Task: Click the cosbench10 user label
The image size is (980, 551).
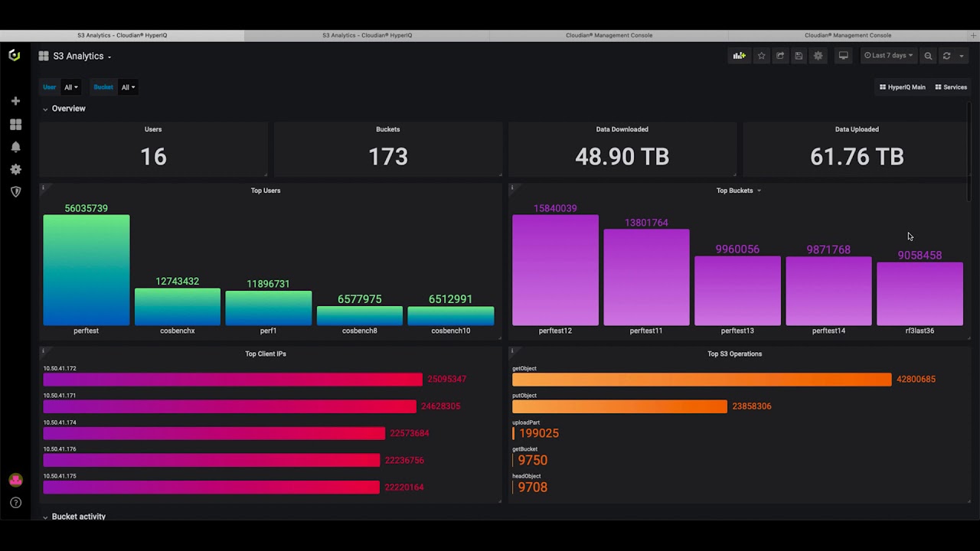Action: pos(450,331)
